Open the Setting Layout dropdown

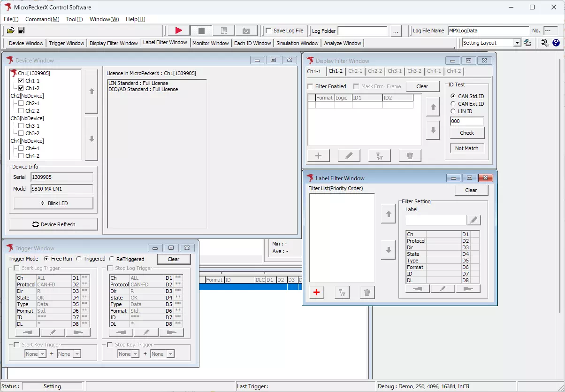517,43
